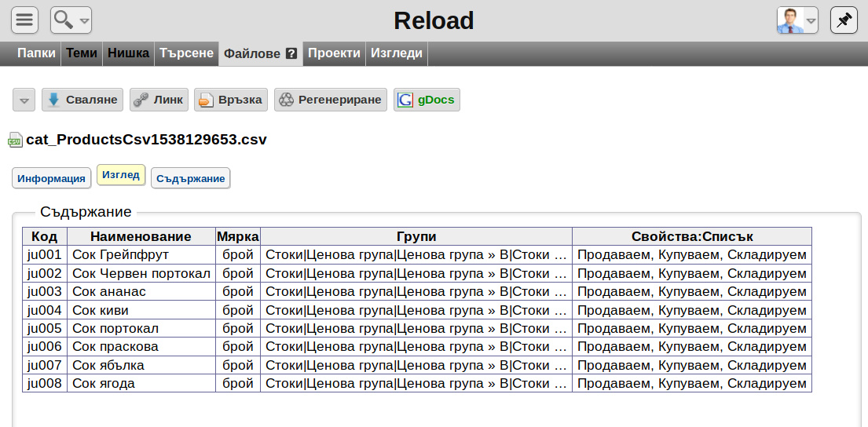Click the Връзка button
Viewport: 868px width, 427px height.
coord(231,100)
